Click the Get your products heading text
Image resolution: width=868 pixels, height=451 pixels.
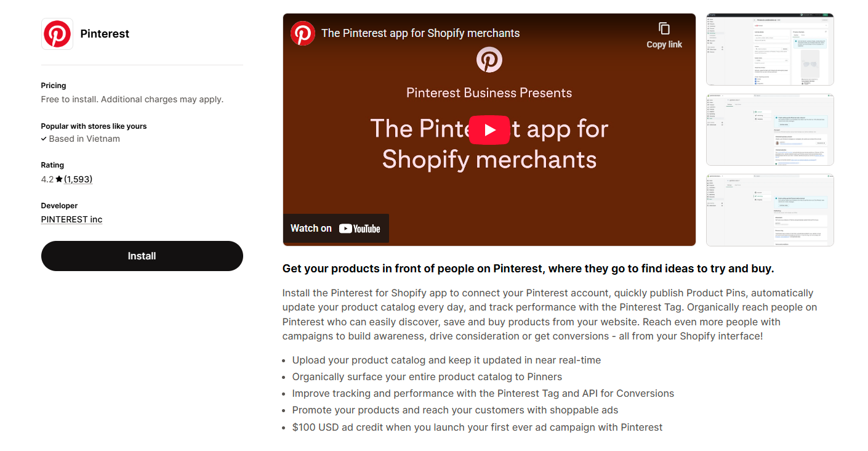click(528, 269)
